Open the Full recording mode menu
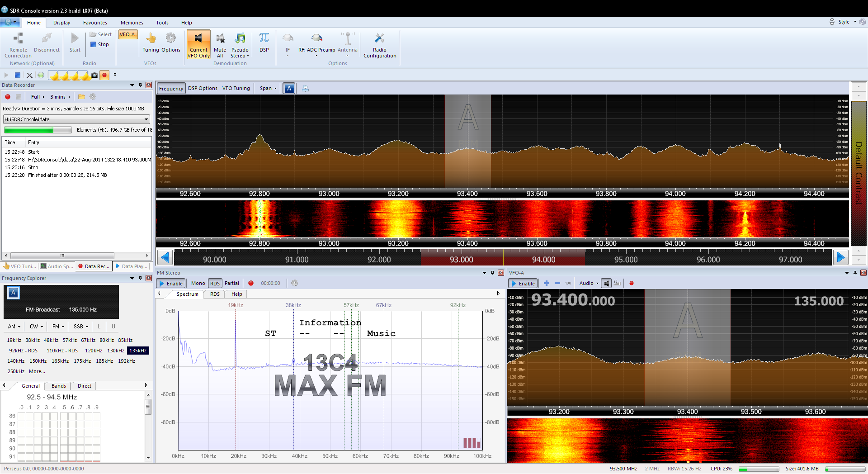Image resolution: width=868 pixels, height=474 pixels. (38, 97)
